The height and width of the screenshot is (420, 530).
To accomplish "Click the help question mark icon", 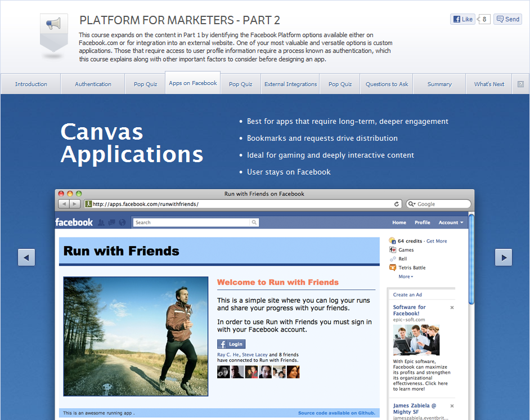I will coord(520,84).
